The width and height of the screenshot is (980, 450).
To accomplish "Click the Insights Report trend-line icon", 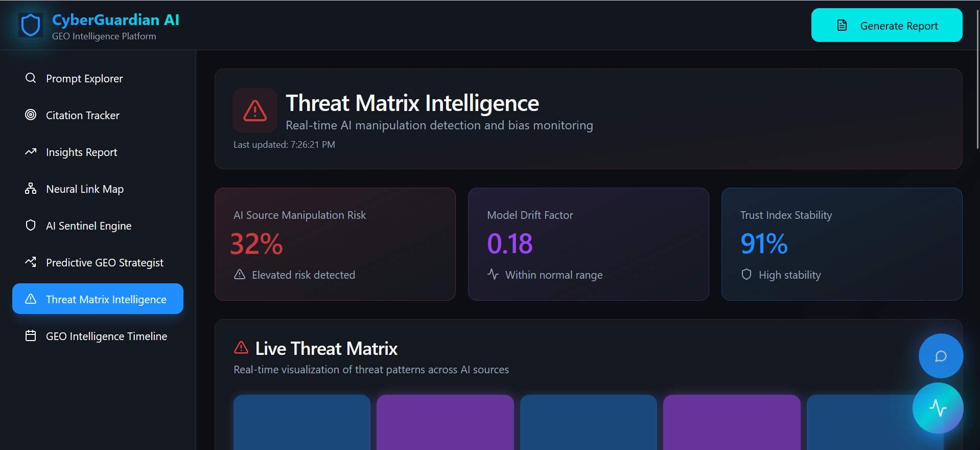I will tap(31, 151).
